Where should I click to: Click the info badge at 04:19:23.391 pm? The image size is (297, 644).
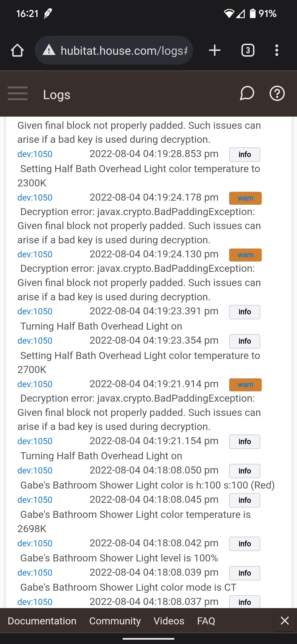pyautogui.click(x=245, y=312)
